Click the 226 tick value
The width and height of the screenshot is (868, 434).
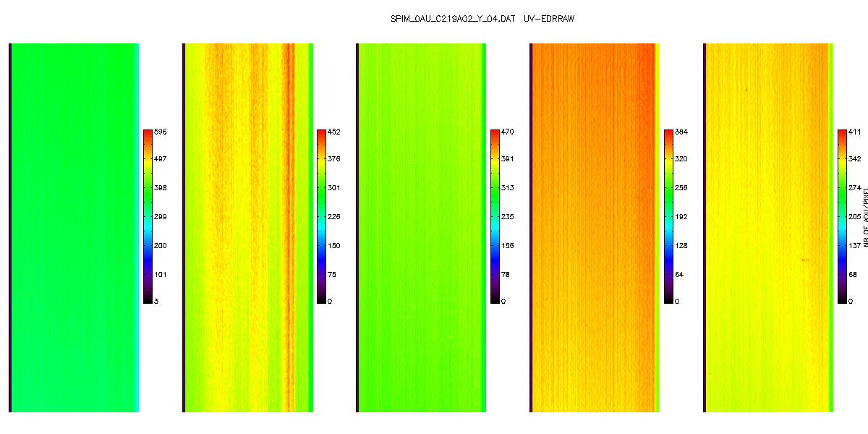click(x=333, y=216)
